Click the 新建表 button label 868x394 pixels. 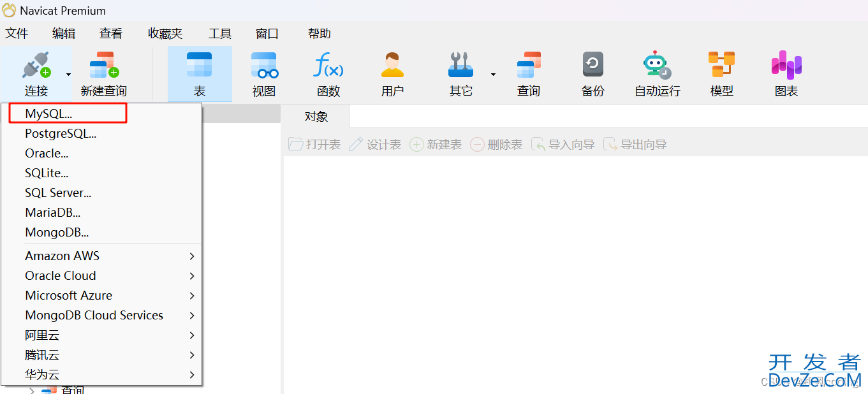pos(445,145)
